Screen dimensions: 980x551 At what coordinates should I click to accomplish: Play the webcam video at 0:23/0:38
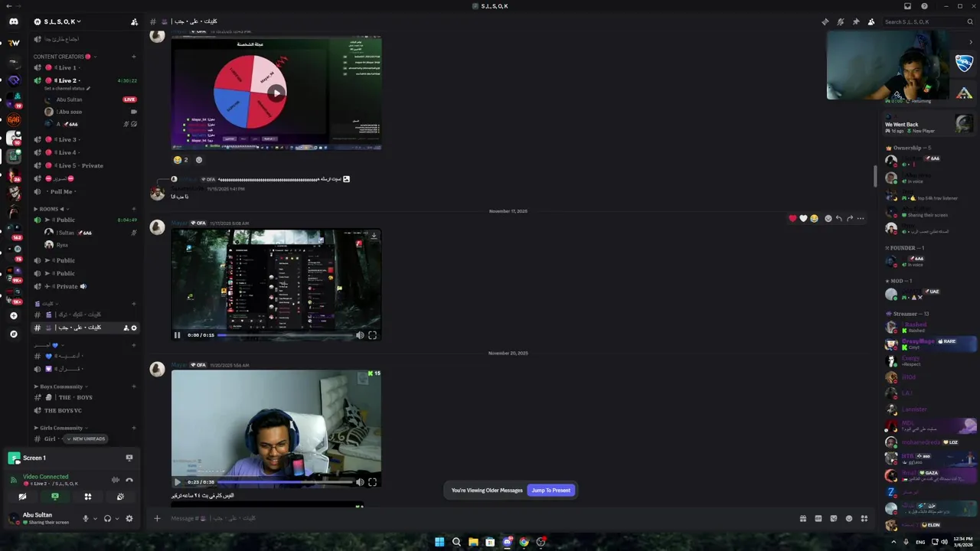pos(177,482)
